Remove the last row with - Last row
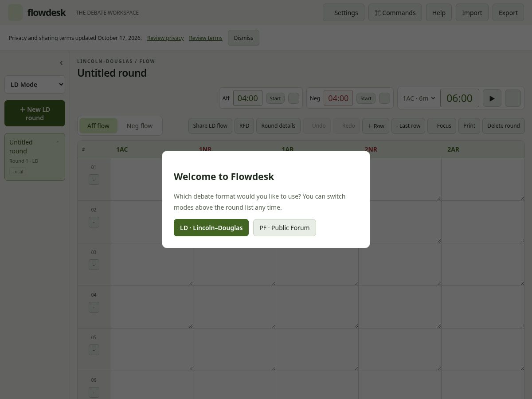The width and height of the screenshot is (532, 399). [408, 126]
